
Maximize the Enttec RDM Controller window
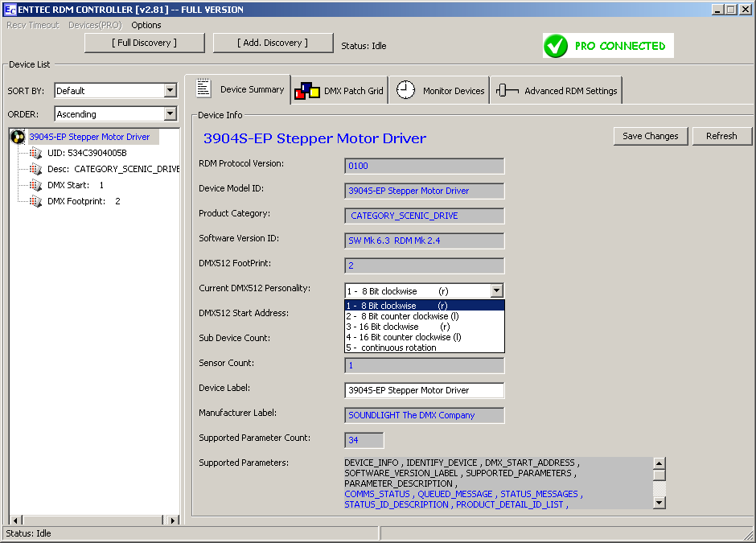click(731, 9)
